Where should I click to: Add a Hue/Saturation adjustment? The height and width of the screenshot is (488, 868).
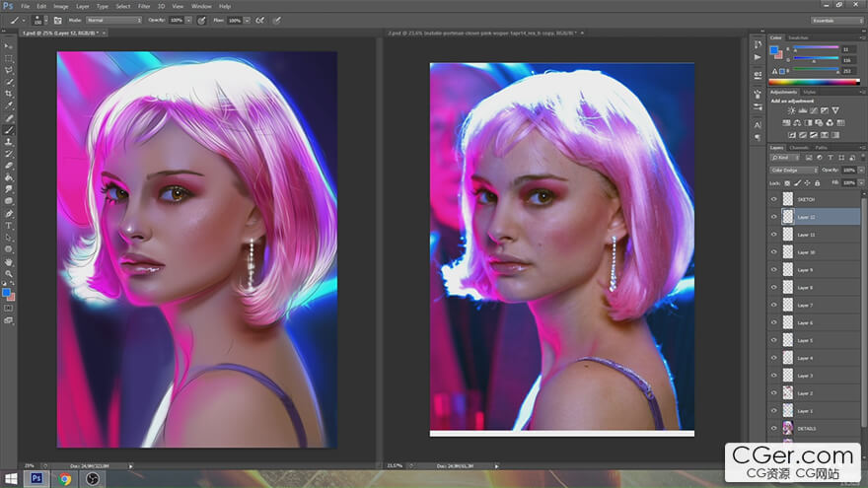786,123
